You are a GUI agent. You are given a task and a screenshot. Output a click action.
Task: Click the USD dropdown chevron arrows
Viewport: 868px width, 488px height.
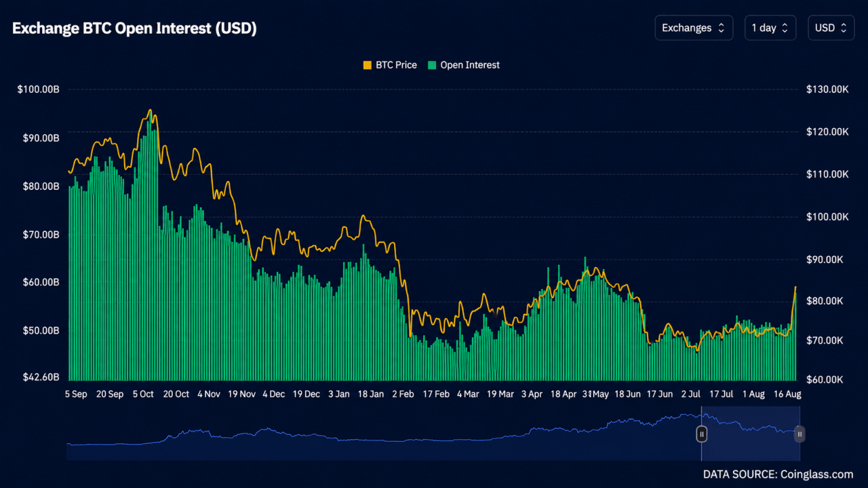[x=844, y=28]
